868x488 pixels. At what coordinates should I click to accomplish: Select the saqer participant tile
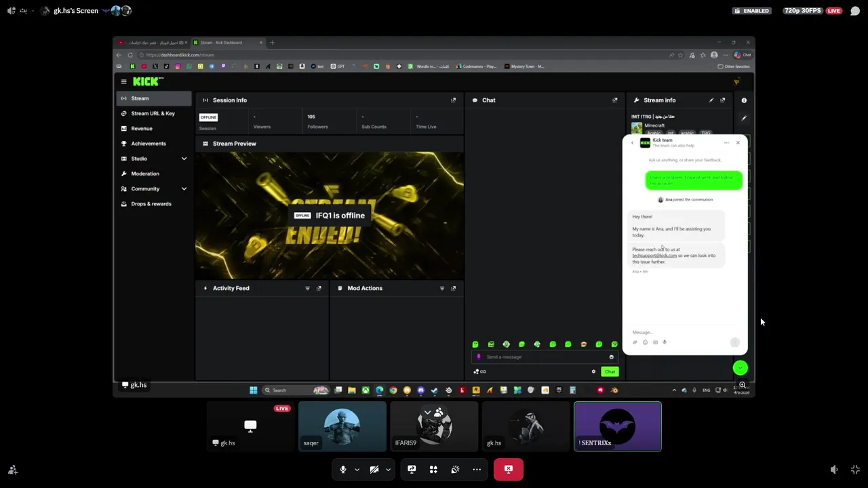click(x=342, y=426)
